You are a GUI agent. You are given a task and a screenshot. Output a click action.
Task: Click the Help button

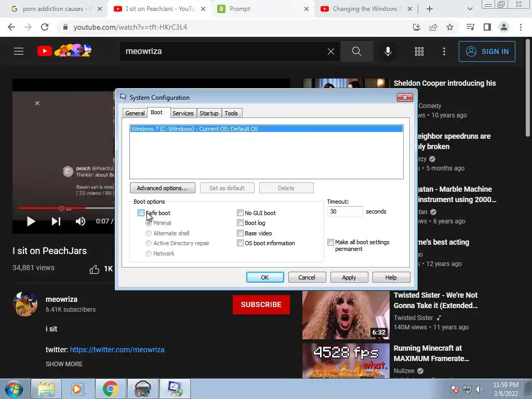click(x=391, y=277)
